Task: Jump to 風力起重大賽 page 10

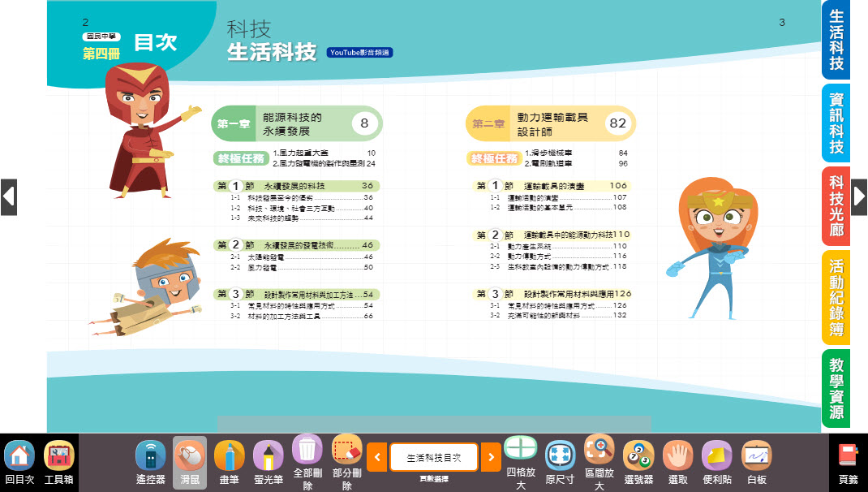Action: click(324, 153)
